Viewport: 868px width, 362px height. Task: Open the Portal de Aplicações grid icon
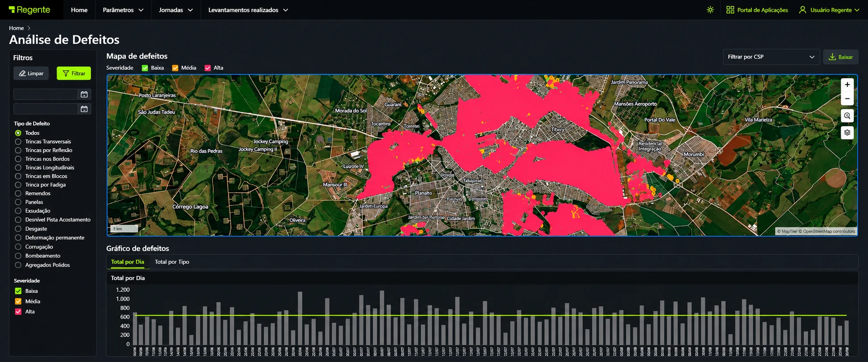[730, 10]
